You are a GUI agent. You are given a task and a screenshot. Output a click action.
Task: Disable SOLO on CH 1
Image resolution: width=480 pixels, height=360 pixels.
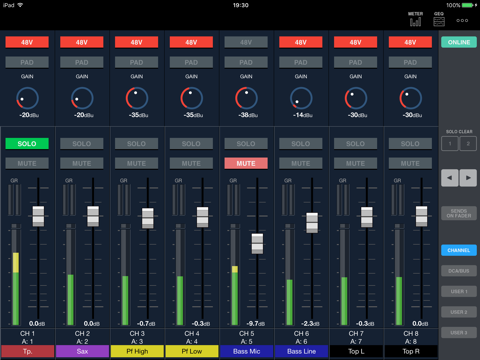tap(27, 144)
